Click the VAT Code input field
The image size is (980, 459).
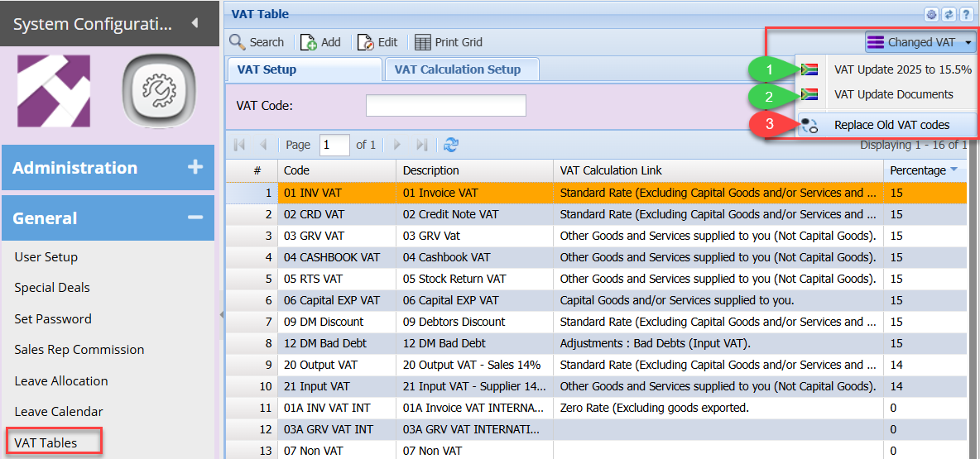[445, 106]
